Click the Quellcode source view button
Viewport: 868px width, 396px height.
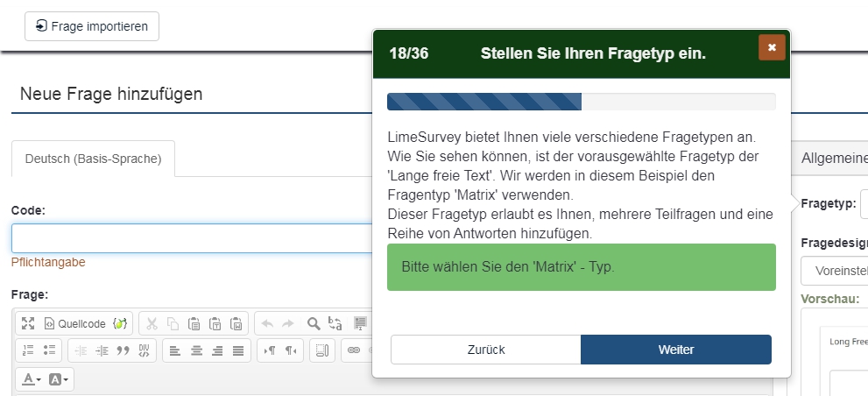coord(74,323)
